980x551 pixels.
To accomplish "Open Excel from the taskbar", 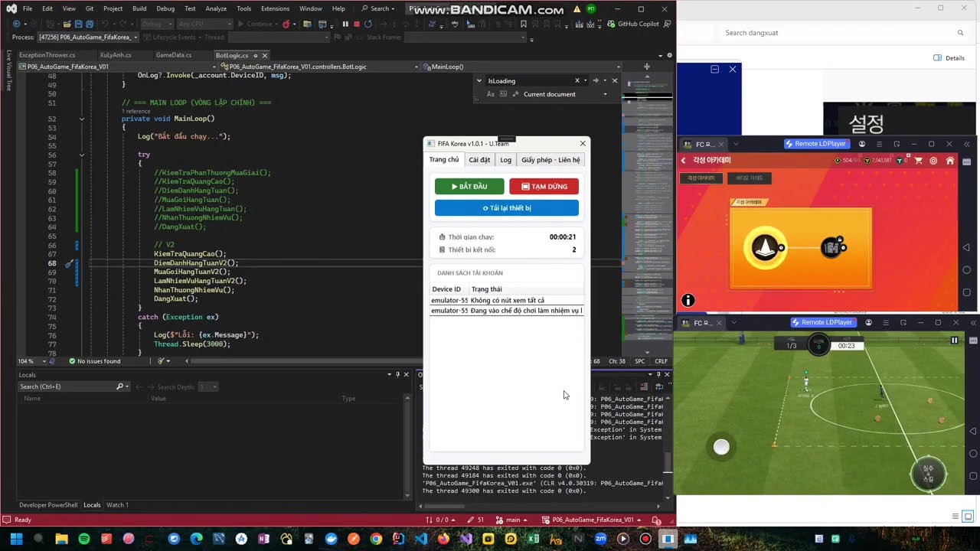I will (533, 539).
